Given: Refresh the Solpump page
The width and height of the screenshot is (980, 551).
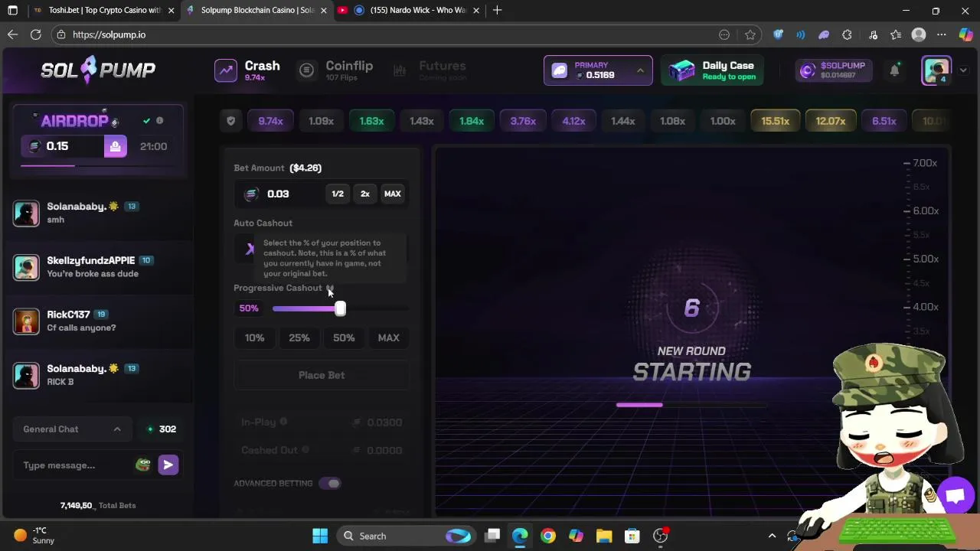Looking at the screenshot, I should 35,34.
